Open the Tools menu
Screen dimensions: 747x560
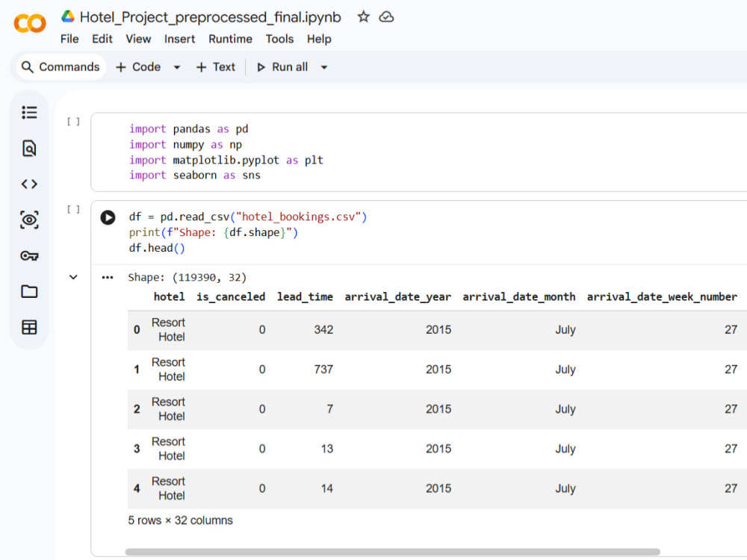(x=279, y=39)
